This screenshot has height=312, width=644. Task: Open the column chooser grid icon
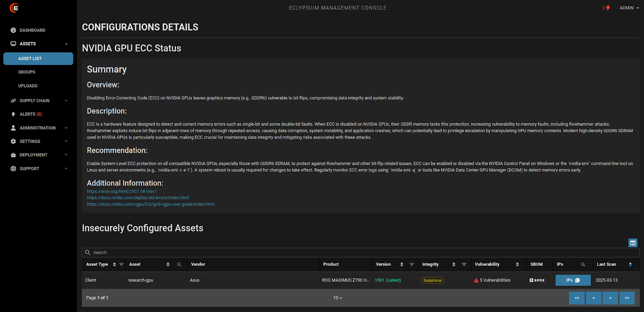[x=633, y=243]
